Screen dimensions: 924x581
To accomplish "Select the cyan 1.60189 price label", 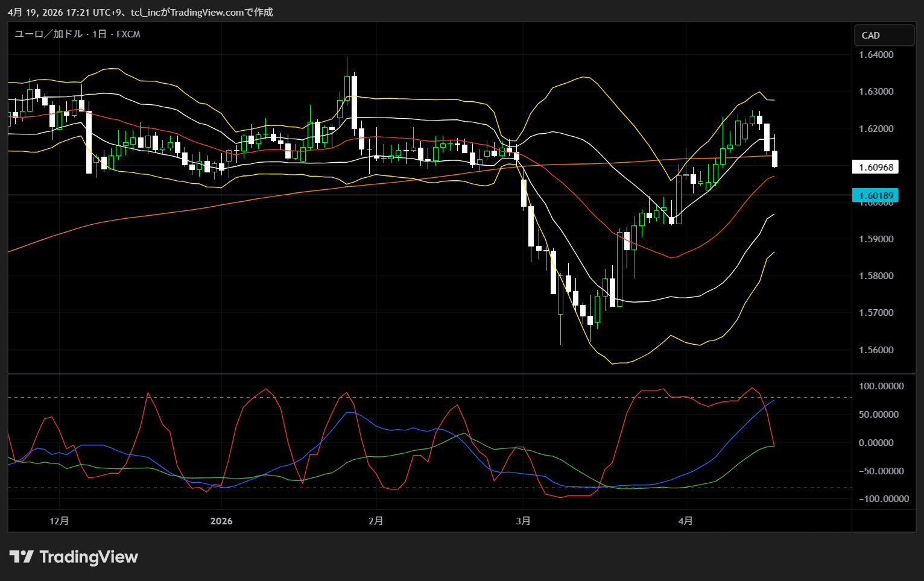I will point(875,195).
